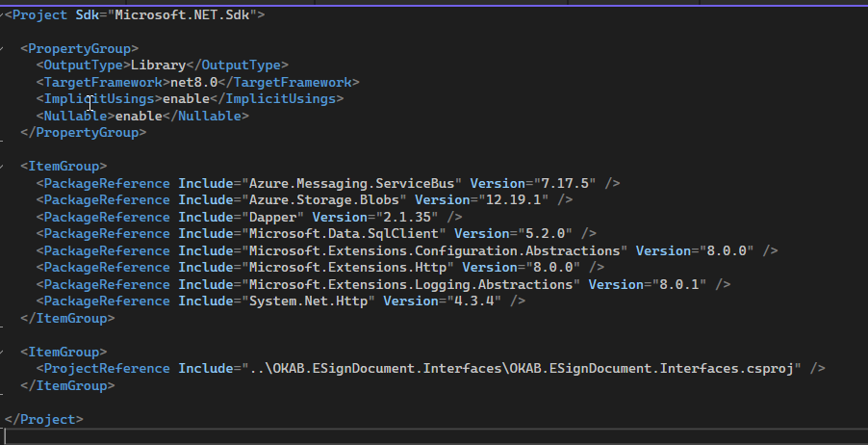Image resolution: width=868 pixels, height=445 pixels.
Task: Click the OKAB.ESignDocument.Interfaces.csproj path value
Action: [x=522, y=369]
